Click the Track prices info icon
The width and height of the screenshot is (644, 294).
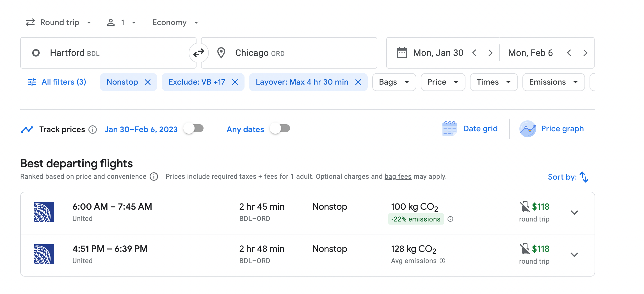coord(93,130)
